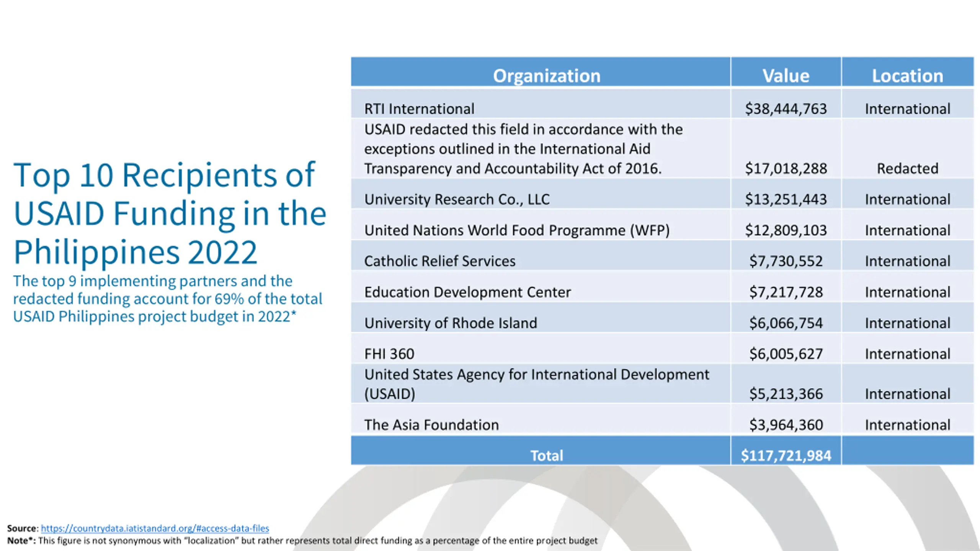Click University of Rhode Island cell
Image resolution: width=980 pixels, height=551 pixels.
[x=451, y=323]
